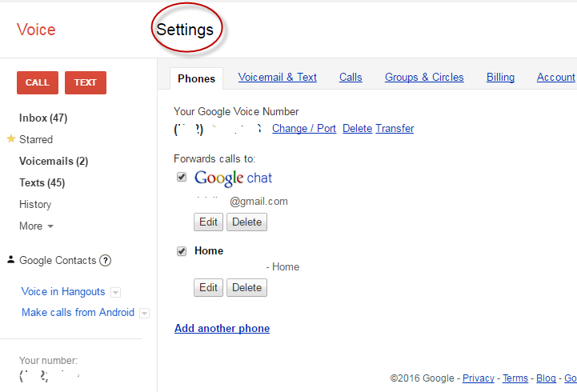Uncheck the Google chat forwarding checkbox

click(x=182, y=177)
